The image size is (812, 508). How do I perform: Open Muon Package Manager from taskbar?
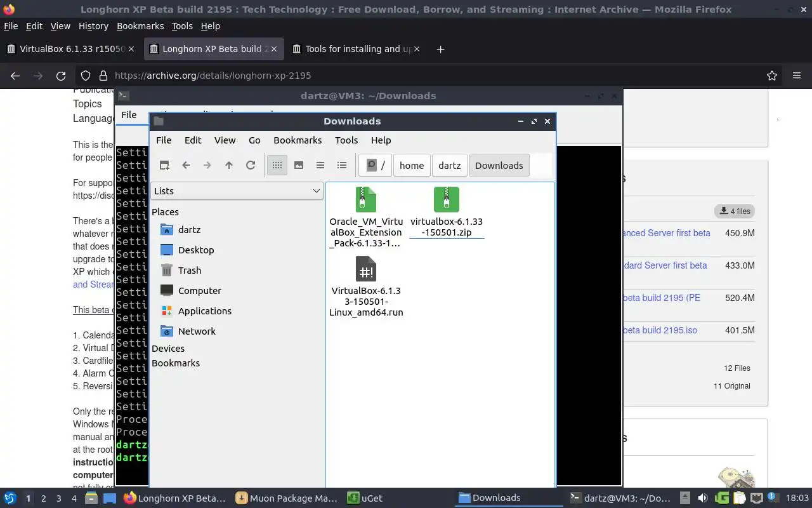pyautogui.click(x=287, y=498)
